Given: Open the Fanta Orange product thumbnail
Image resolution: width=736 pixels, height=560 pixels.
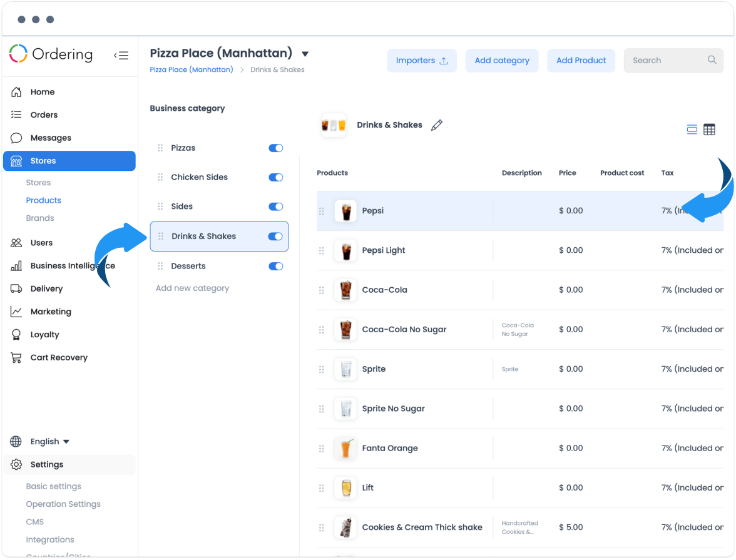Looking at the screenshot, I should pos(346,448).
